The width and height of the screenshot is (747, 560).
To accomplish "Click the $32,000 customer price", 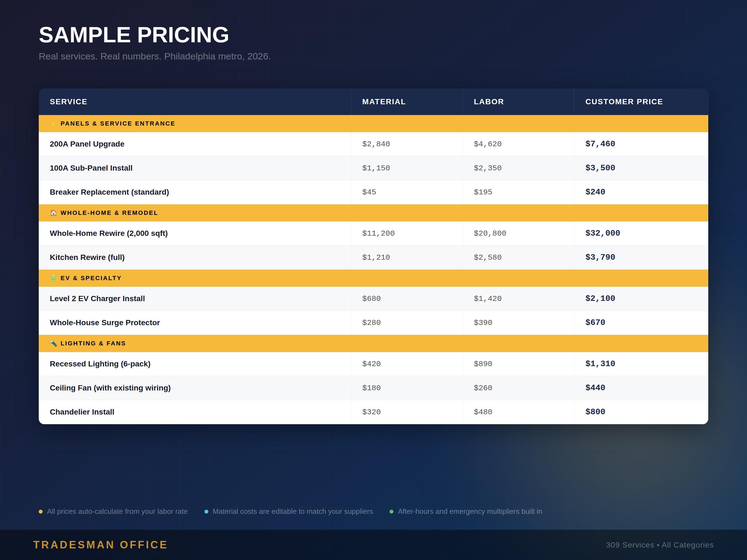I will [603, 233].
